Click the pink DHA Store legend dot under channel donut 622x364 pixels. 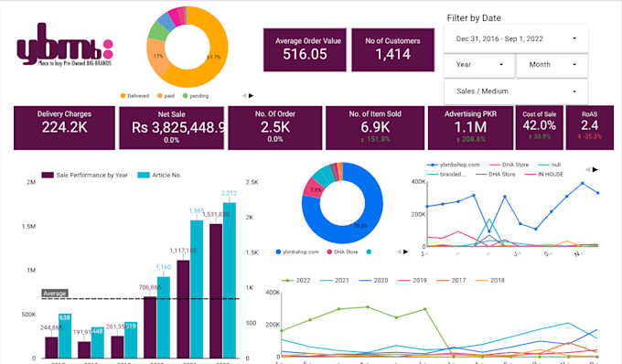click(329, 252)
